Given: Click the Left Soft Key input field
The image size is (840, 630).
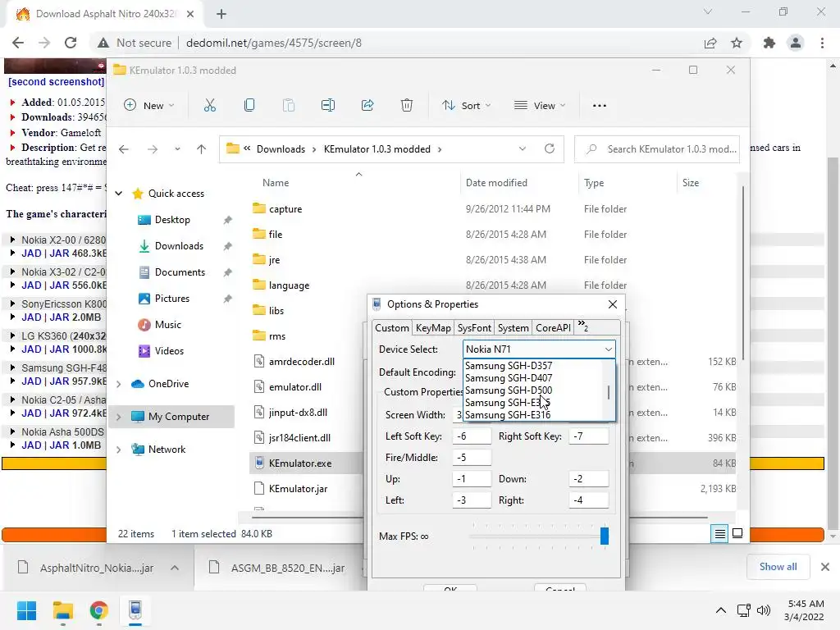Looking at the screenshot, I should (472, 436).
